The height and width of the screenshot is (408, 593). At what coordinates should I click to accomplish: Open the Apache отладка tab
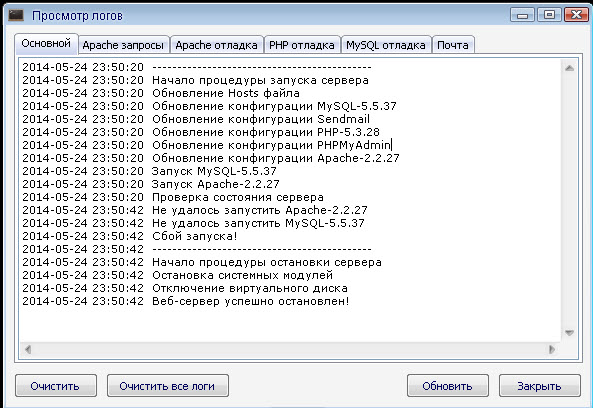(217, 45)
